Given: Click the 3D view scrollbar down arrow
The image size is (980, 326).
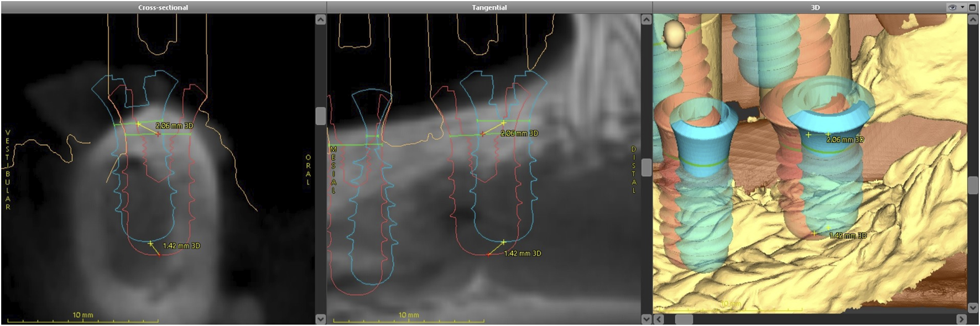Looking at the screenshot, I should point(973,307).
